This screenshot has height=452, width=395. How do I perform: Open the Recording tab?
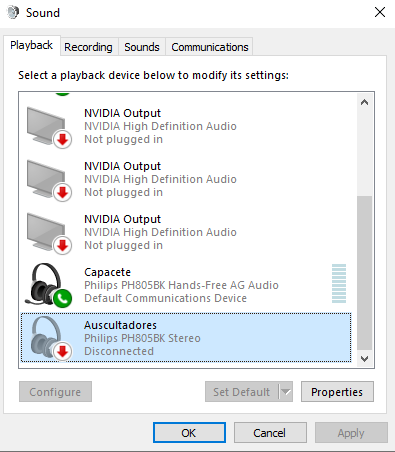click(88, 47)
